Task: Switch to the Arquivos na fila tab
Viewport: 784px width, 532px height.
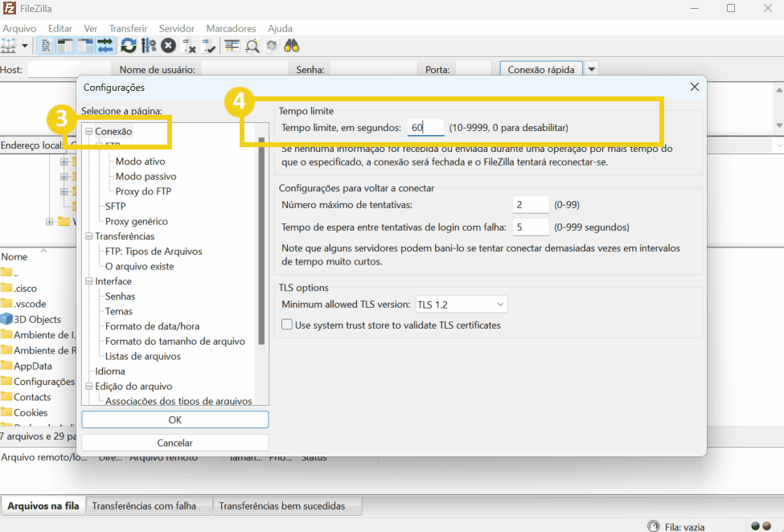Action: 43,505
